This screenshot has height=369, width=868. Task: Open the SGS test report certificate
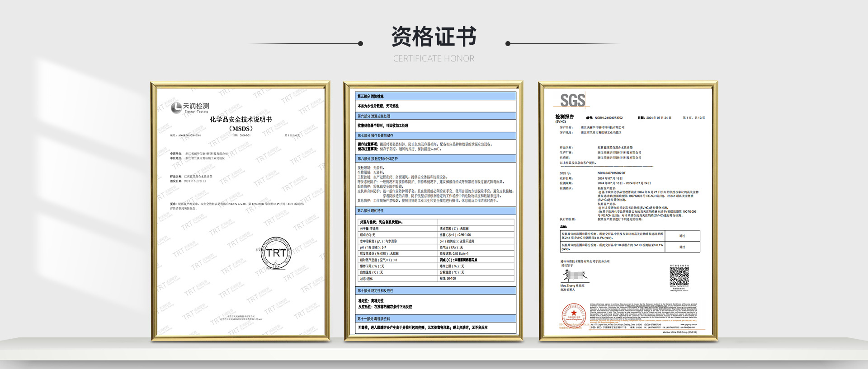627,211
